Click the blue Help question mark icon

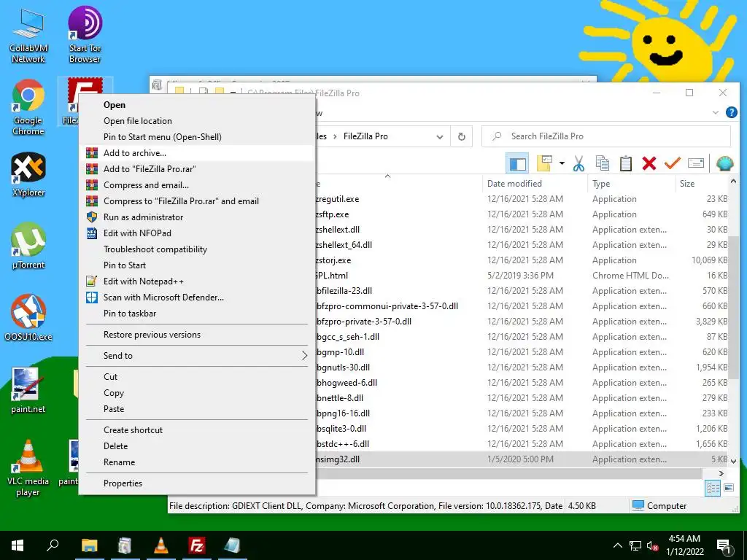click(731, 112)
